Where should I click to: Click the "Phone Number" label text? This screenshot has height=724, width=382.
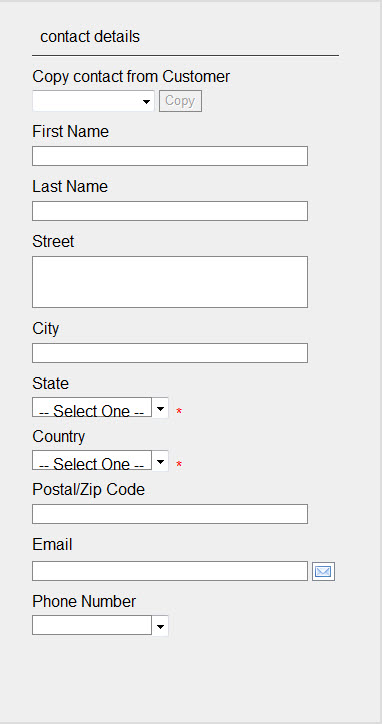(x=84, y=602)
